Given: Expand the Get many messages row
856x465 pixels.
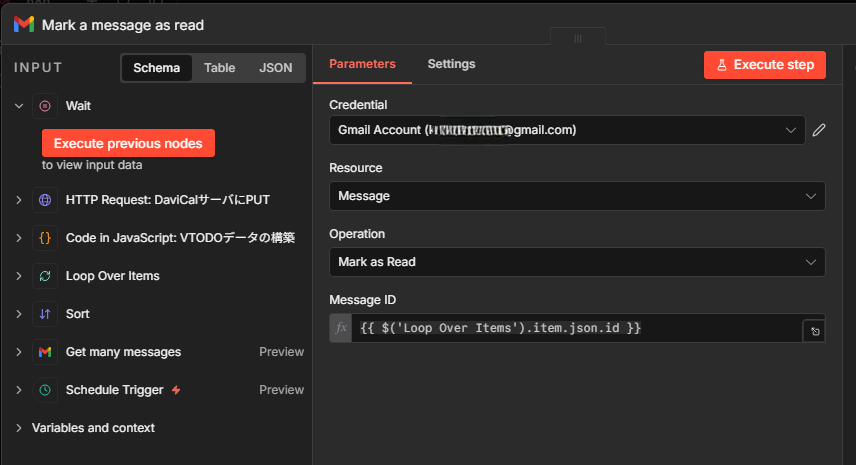Looking at the screenshot, I should tap(19, 352).
